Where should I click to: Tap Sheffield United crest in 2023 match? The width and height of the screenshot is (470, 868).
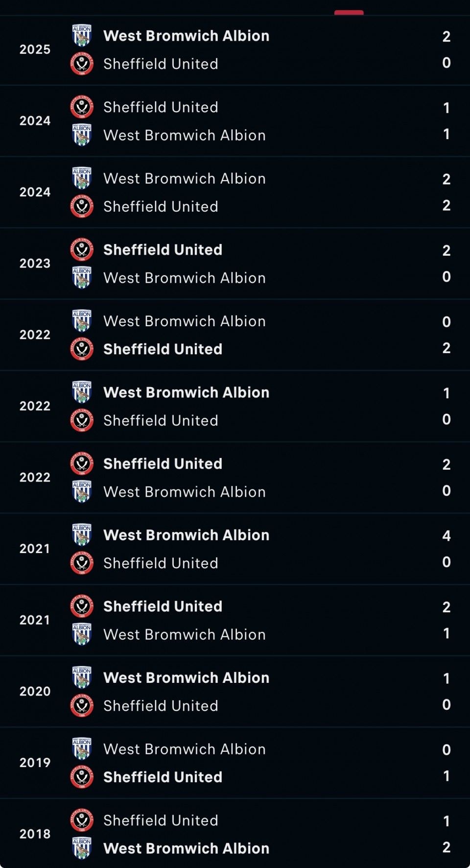(x=82, y=250)
